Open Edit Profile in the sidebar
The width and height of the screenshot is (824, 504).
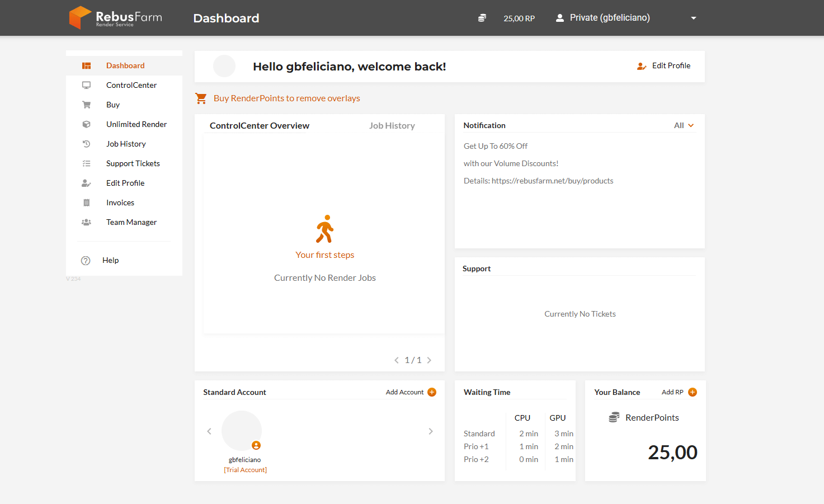click(124, 183)
